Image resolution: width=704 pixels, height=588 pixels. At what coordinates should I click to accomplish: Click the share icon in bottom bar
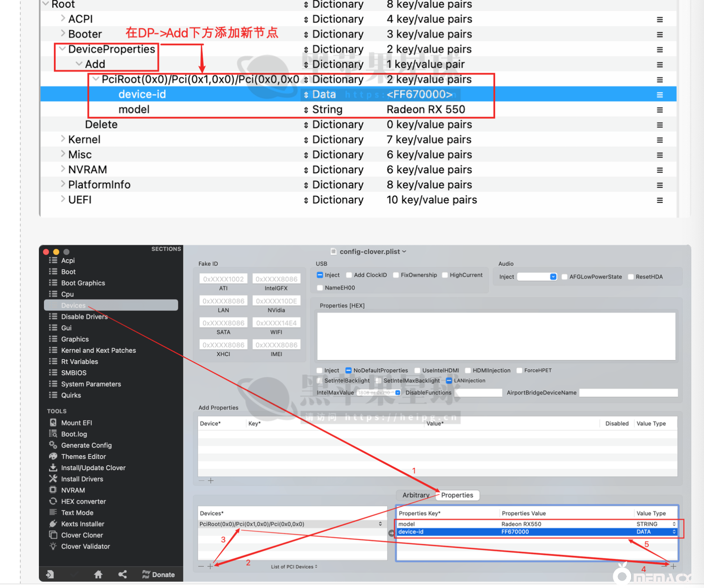(122, 574)
